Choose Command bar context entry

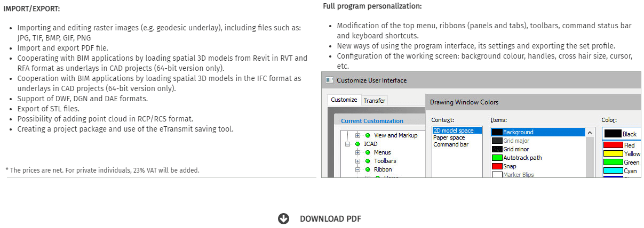451,144
